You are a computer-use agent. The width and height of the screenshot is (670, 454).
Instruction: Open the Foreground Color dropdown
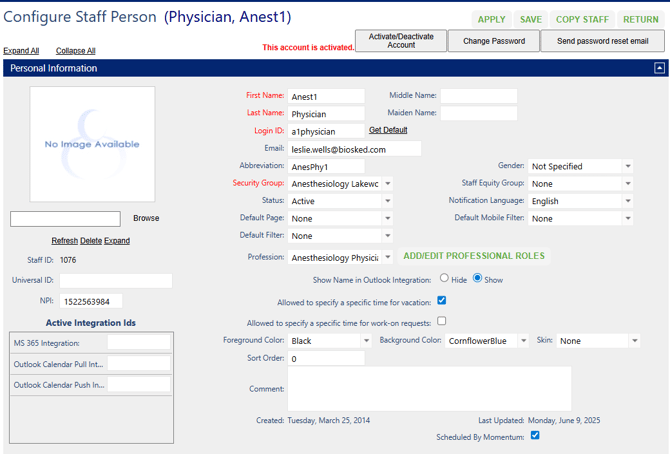[330, 341]
